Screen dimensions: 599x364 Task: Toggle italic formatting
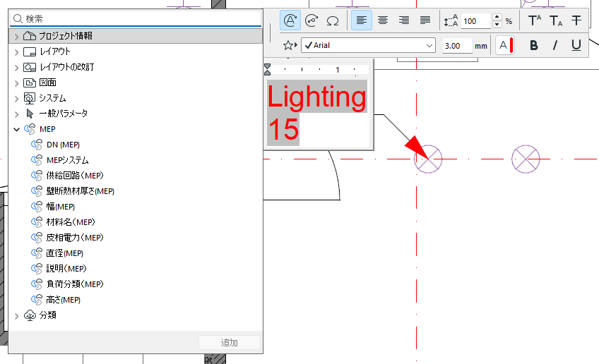pyautogui.click(x=555, y=45)
